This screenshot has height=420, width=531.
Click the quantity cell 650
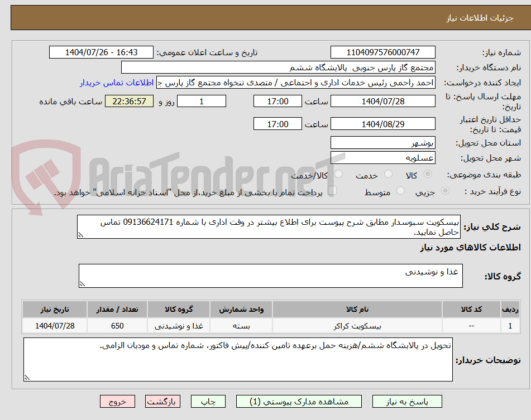[117, 326]
